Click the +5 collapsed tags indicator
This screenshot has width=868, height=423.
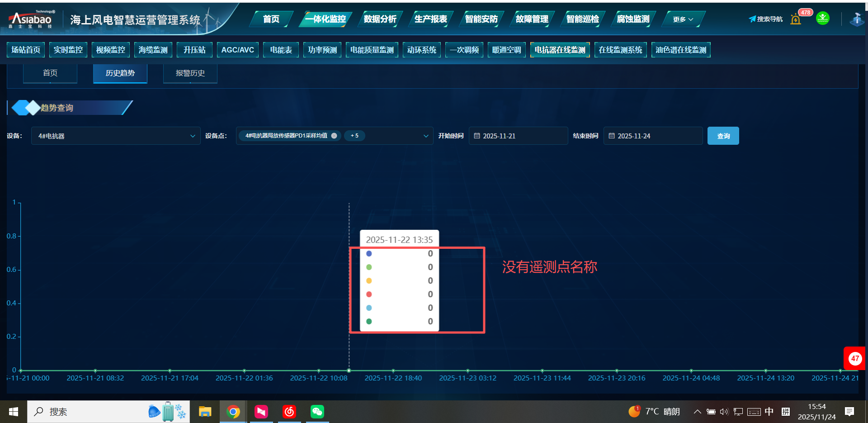pyautogui.click(x=354, y=136)
